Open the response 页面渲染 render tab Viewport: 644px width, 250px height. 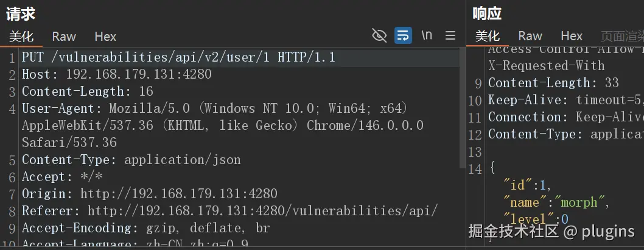pyautogui.click(x=622, y=36)
